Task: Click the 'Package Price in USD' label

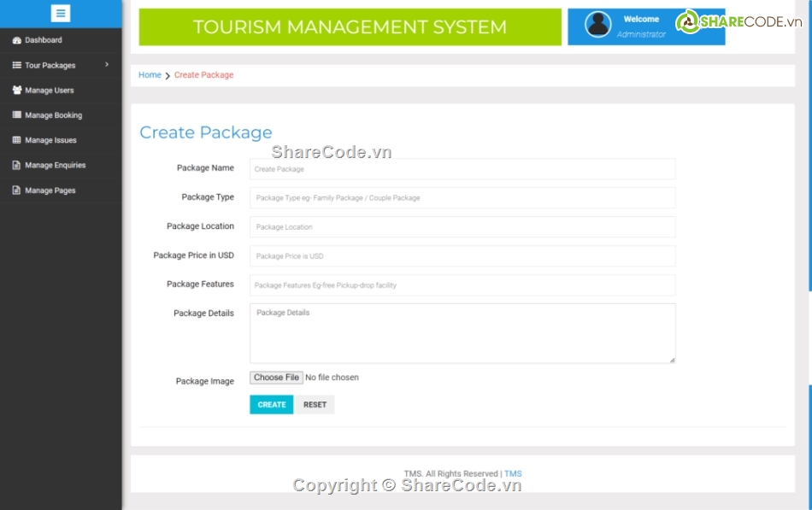Action: point(194,255)
